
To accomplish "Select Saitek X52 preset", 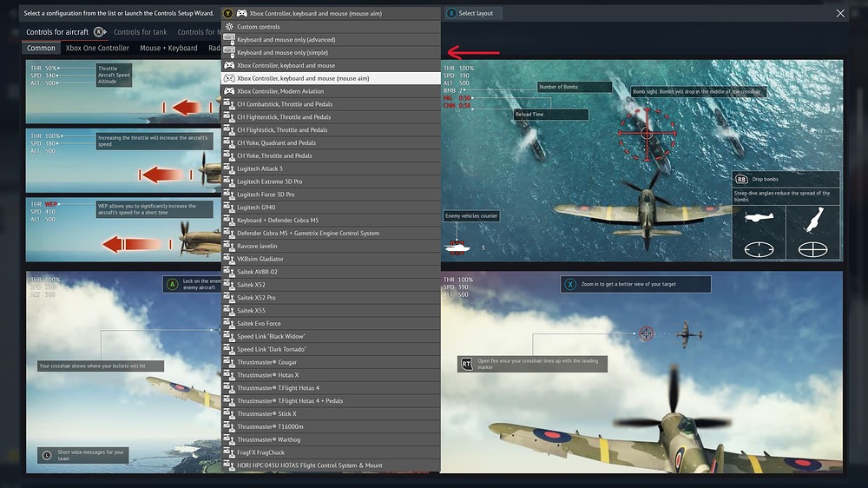I will (331, 285).
